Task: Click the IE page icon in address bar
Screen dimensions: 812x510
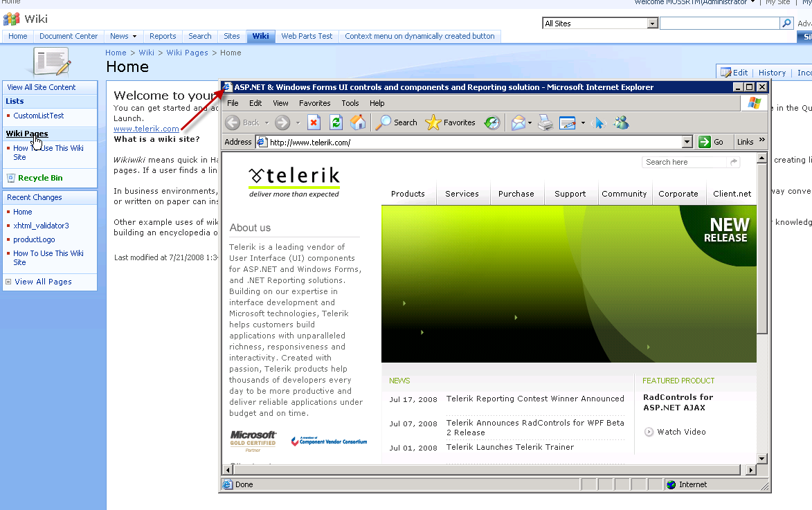Action: pyautogui.click(x=262, y=142)
